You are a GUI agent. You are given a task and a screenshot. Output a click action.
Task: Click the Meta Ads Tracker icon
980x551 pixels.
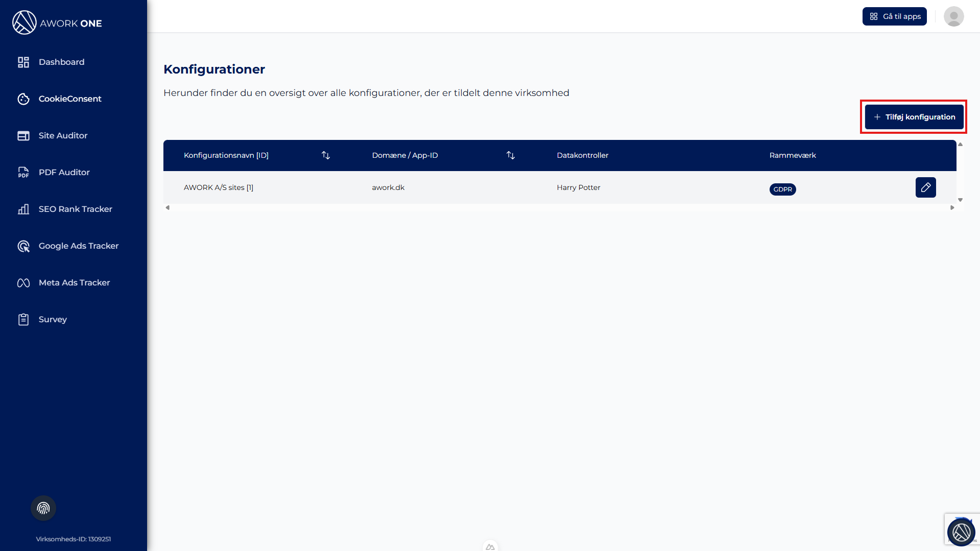pos(23,283)
